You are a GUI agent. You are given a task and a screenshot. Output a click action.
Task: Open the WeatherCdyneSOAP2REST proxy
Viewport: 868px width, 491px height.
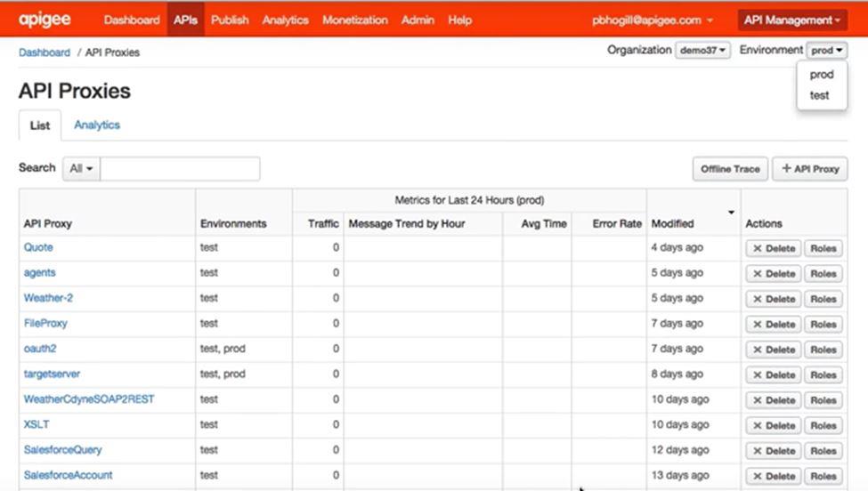[88, 398]
